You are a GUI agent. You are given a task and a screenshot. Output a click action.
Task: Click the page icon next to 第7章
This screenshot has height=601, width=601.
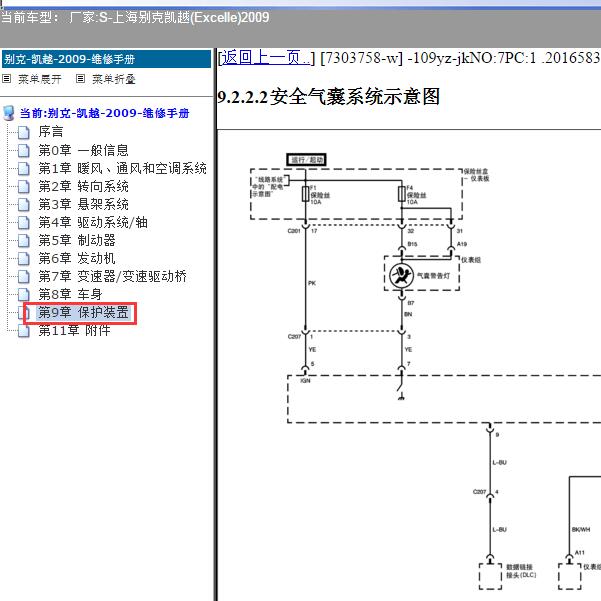point(24,277)
